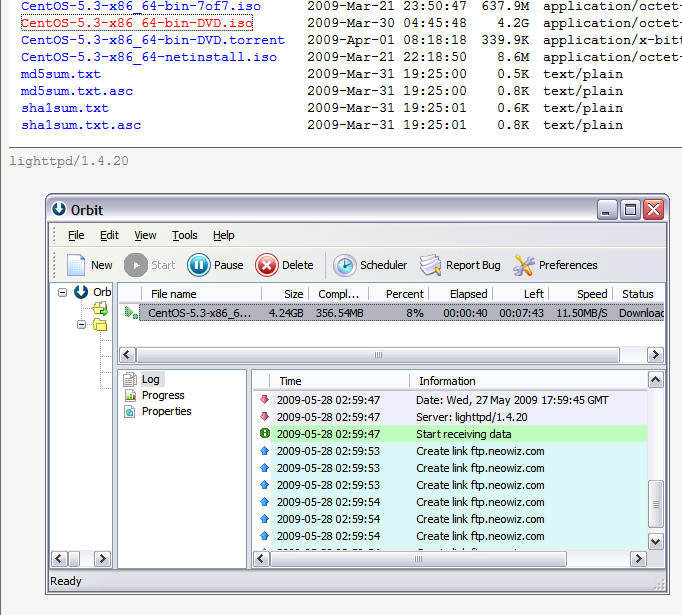
Task: Open the File menu
Action: (76, 235)
